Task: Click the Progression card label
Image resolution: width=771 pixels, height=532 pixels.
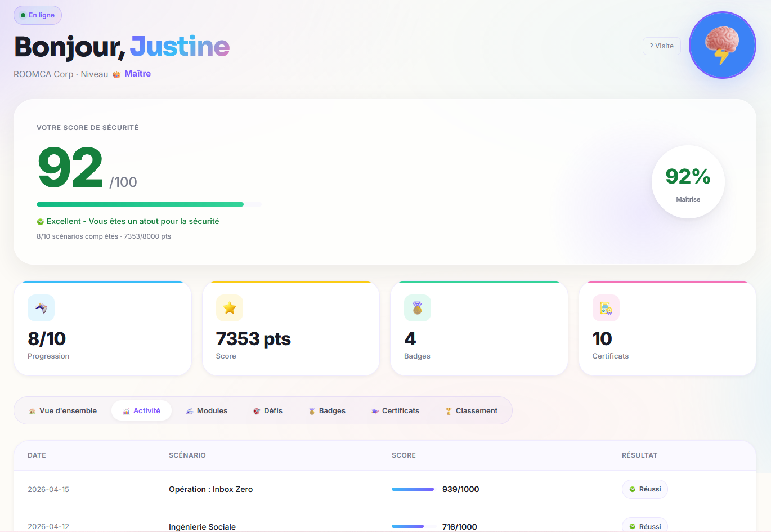Action: pos(48,356)
